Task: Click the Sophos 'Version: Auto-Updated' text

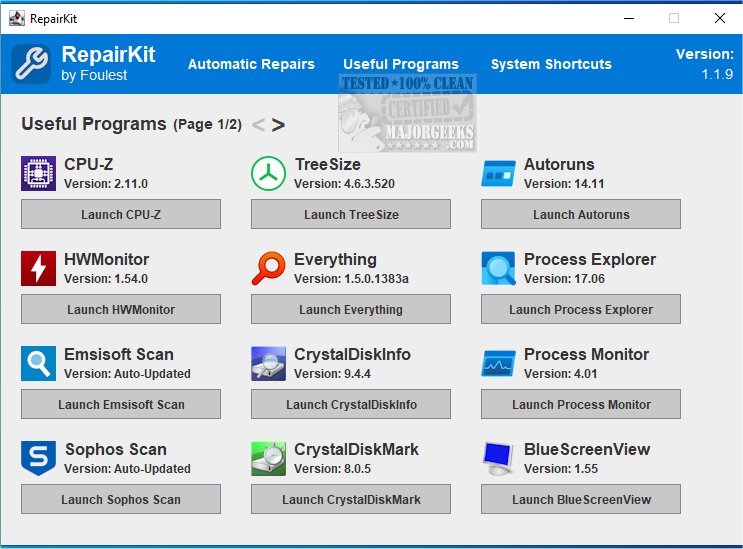Action: (x=127, y=468)
